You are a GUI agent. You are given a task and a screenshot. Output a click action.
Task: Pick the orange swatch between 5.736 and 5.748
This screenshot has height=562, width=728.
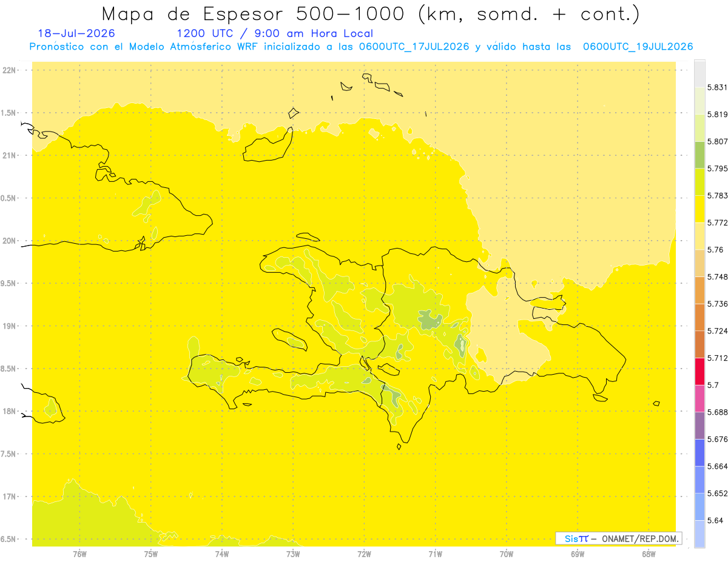pos(699,290)
